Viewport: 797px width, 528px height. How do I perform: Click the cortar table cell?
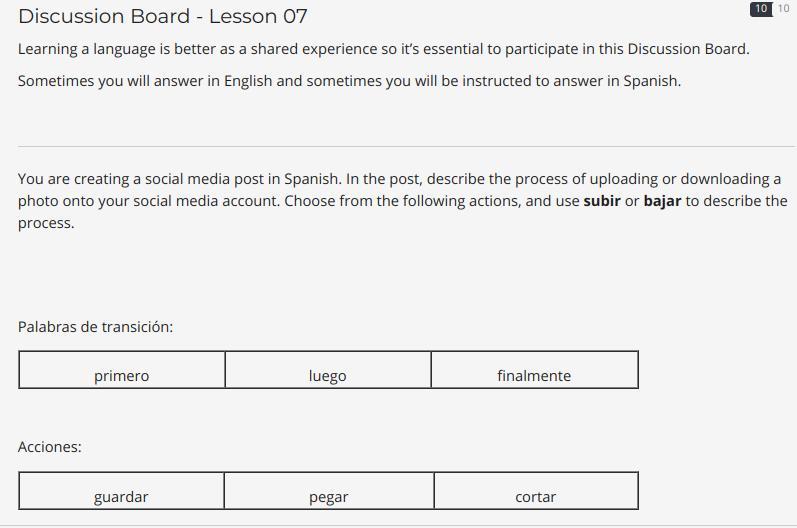click(536, 490)
